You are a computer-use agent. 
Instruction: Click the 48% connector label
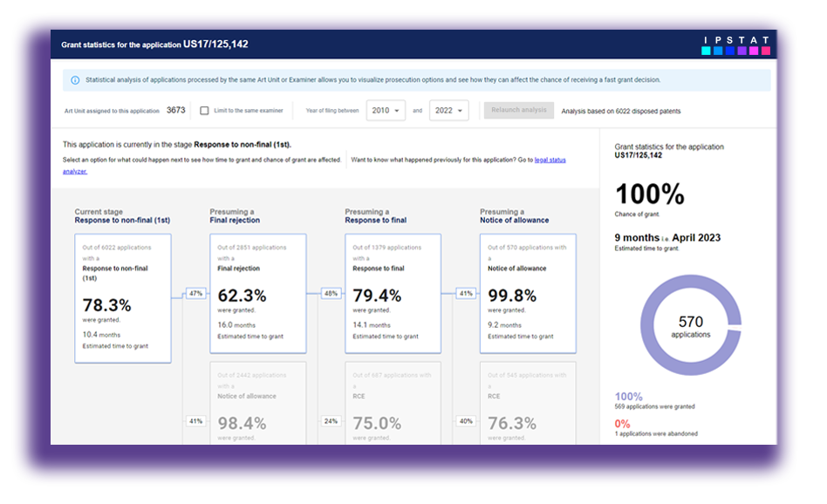click(x=331, y=294)
